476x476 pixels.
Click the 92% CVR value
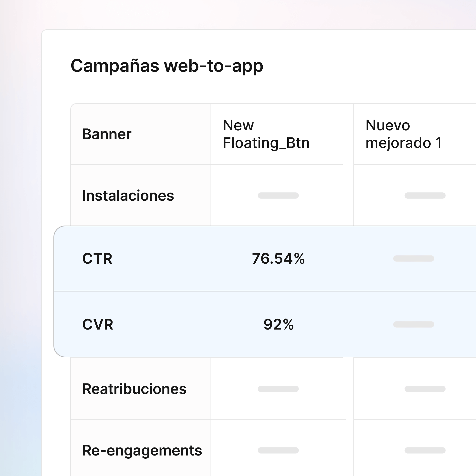pos(279,324)
